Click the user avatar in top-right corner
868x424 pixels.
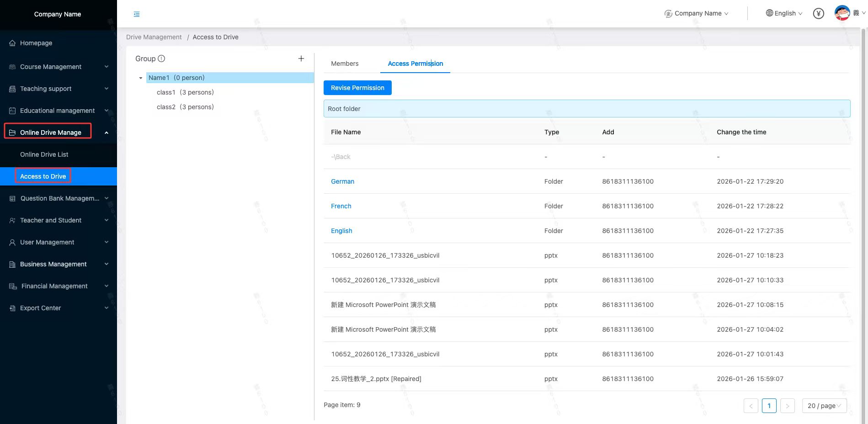point(842,13)
